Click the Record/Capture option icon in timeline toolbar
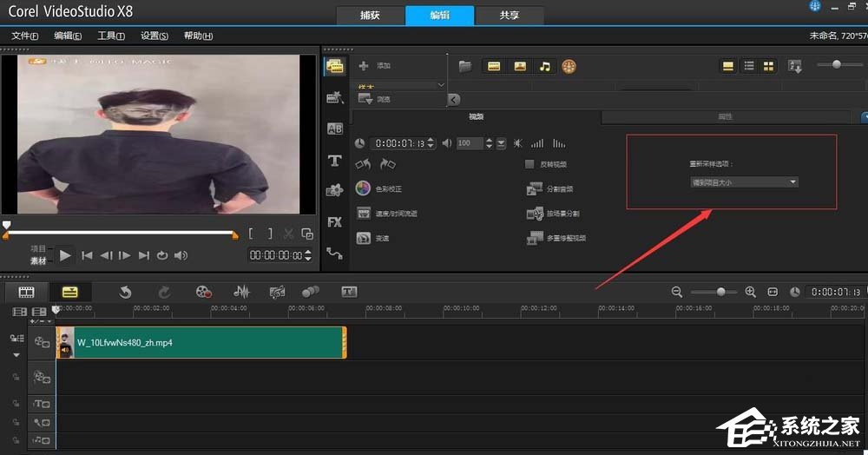 (203, 293)
